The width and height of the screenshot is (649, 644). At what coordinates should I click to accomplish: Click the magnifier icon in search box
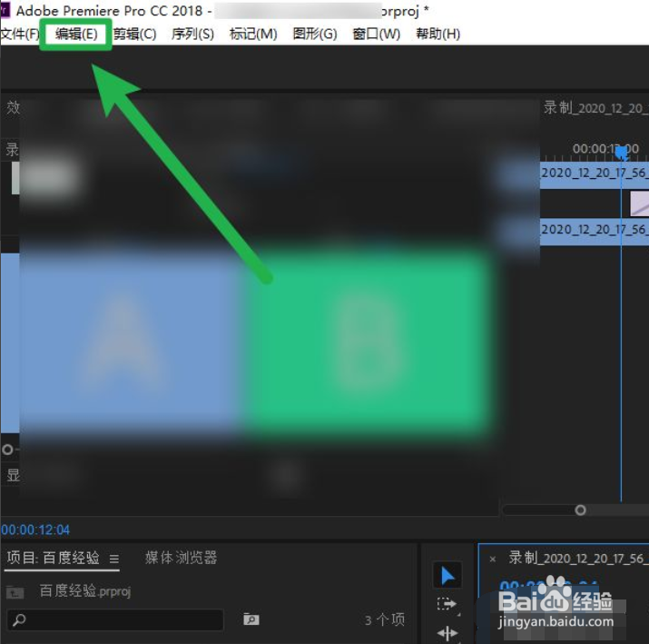click(19, 620)
